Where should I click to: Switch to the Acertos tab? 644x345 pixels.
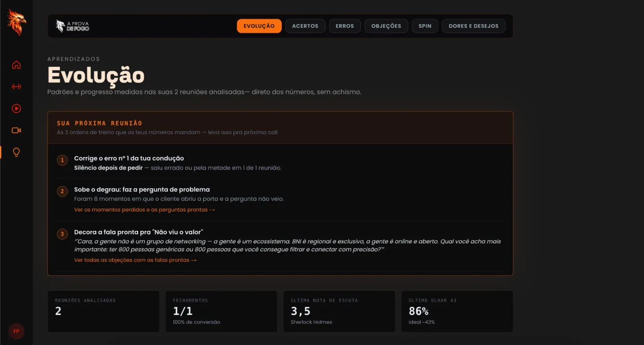(x=305, y=26)
